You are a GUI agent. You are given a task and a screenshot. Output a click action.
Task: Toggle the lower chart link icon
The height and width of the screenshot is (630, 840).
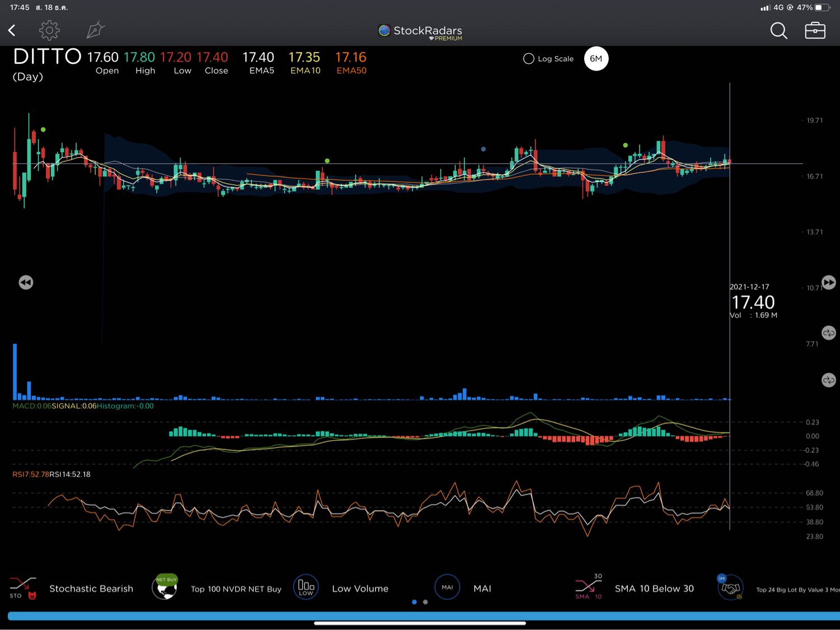pyautogui.click(x=828, y=380)
